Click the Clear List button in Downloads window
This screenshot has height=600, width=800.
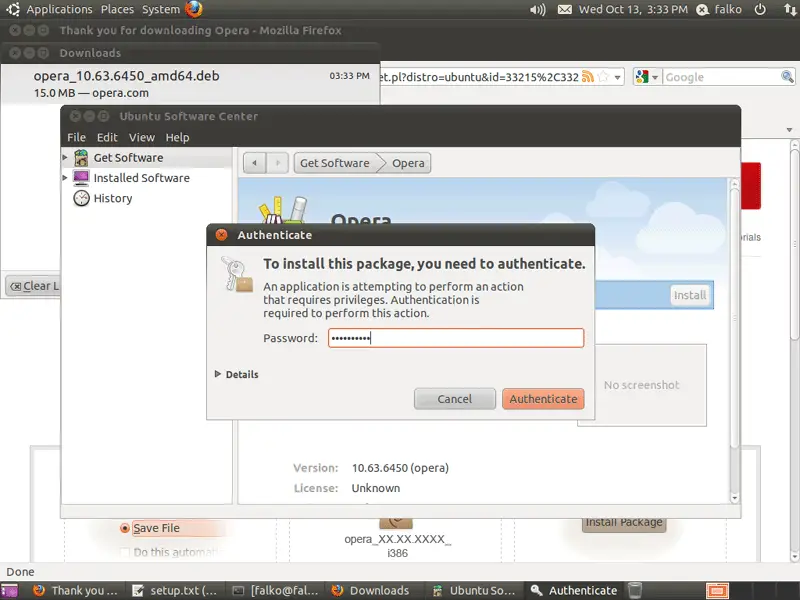click(33, 286)
